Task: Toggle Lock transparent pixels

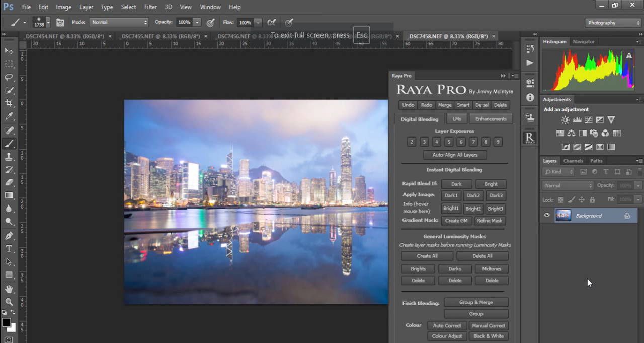Action: [561, 200]
